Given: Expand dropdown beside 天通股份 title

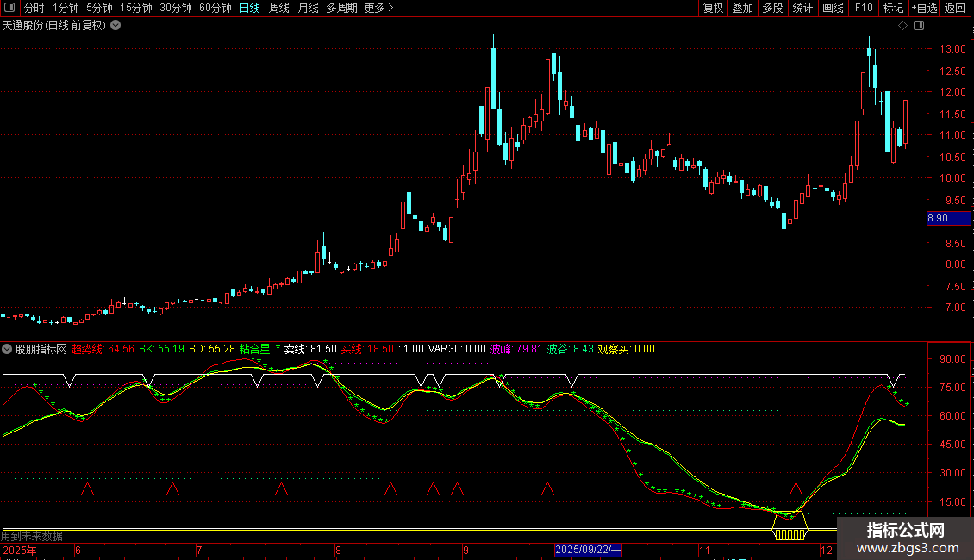Looking at the screenshot, I should [x=116, y=26].
